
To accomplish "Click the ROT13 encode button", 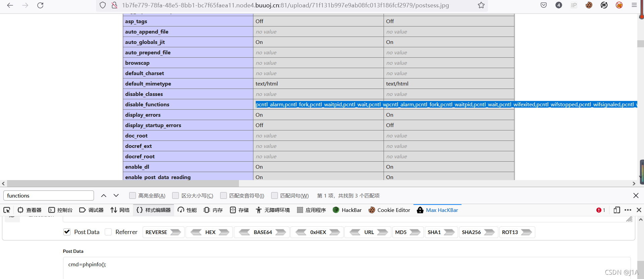I will [517, 232].
